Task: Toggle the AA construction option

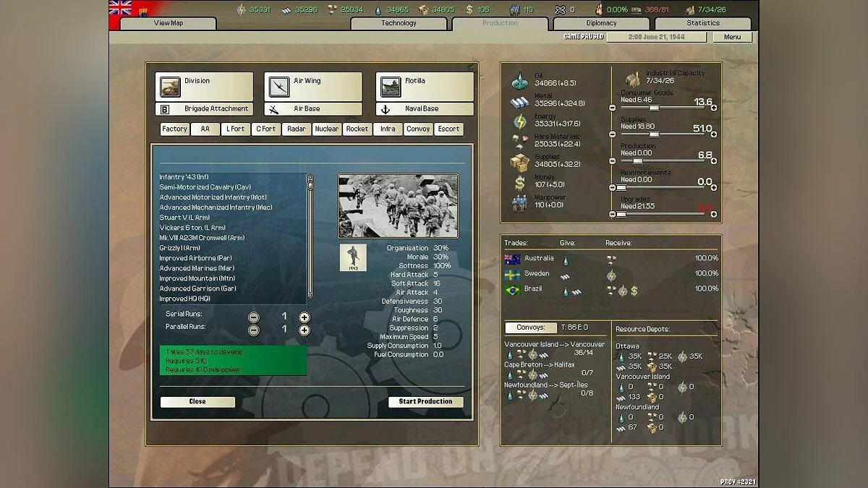Action: 205,129
